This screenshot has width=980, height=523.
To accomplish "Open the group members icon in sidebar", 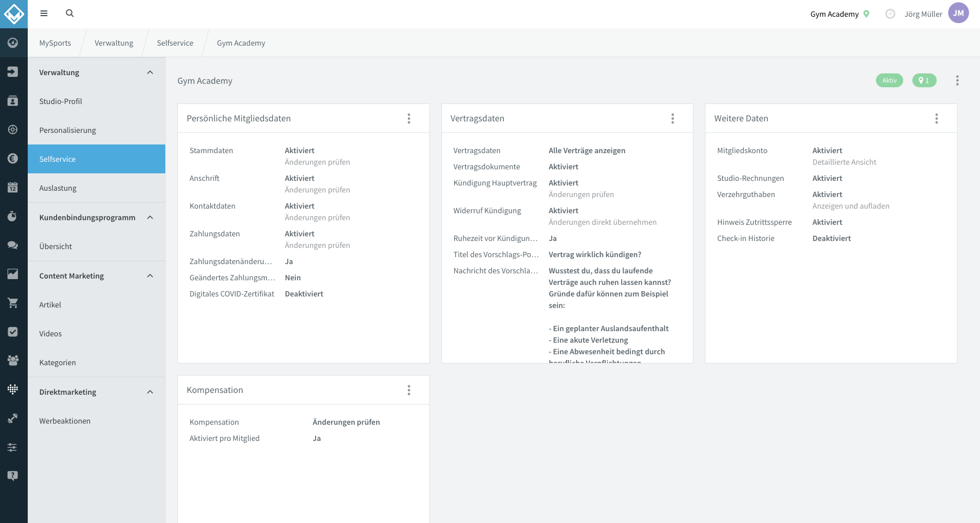I will pyautogui.click(x=13, y=361).
